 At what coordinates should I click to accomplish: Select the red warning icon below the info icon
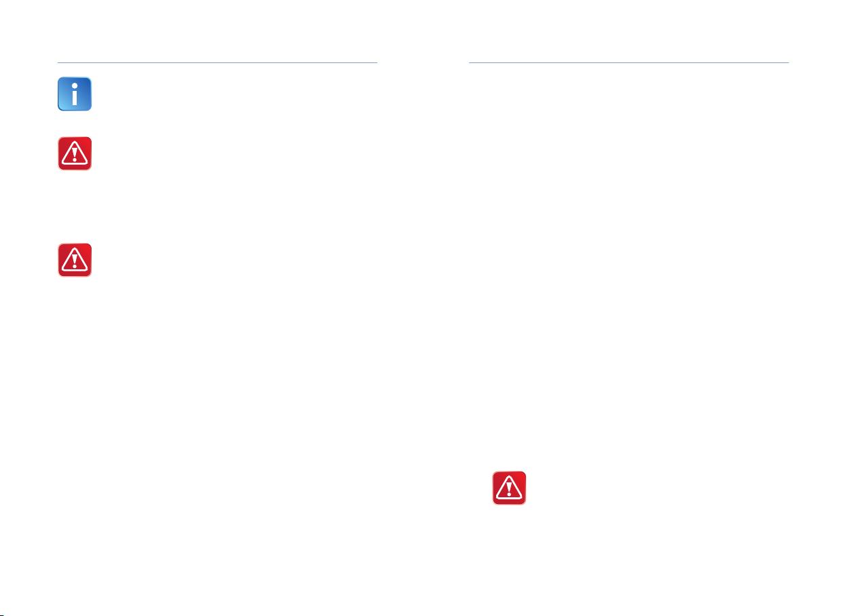[75, 154]
